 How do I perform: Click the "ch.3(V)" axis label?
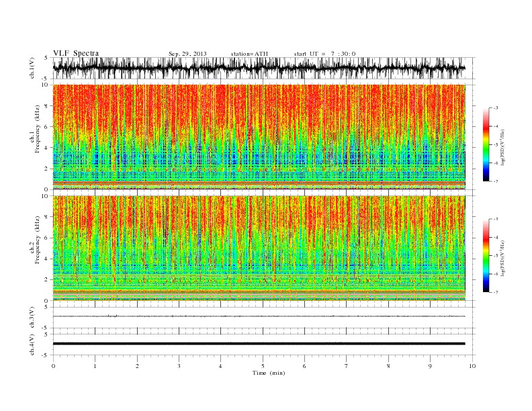pos(32,318)
